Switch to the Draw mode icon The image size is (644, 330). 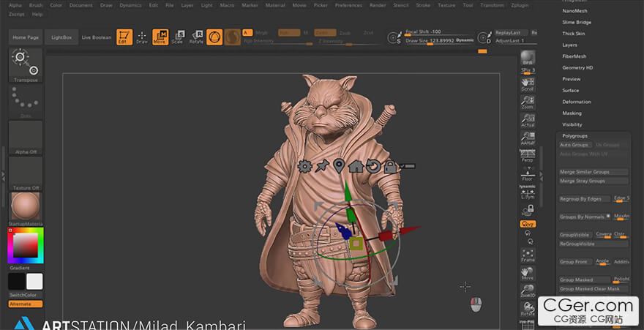[x=142, y=37]
